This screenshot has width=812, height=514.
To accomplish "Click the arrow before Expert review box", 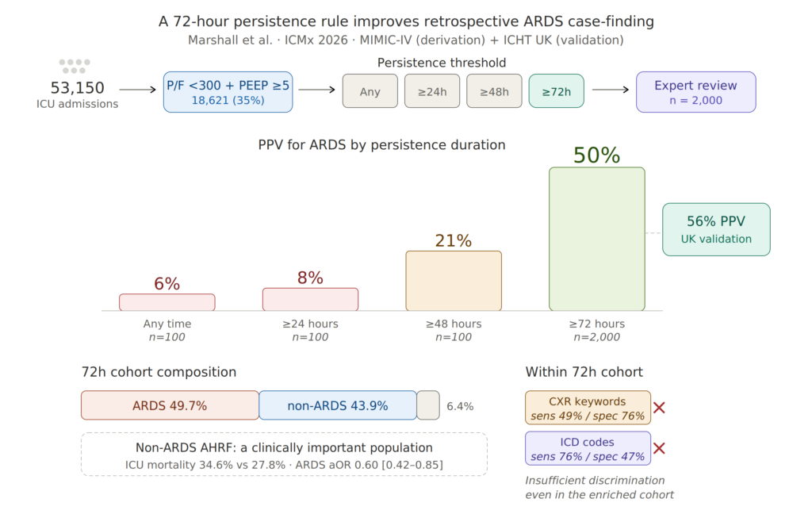I will [x=611, y=90].
